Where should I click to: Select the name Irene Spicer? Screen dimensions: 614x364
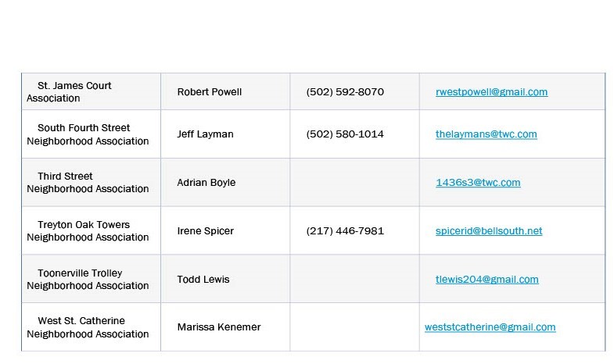[x=206, y=231]
